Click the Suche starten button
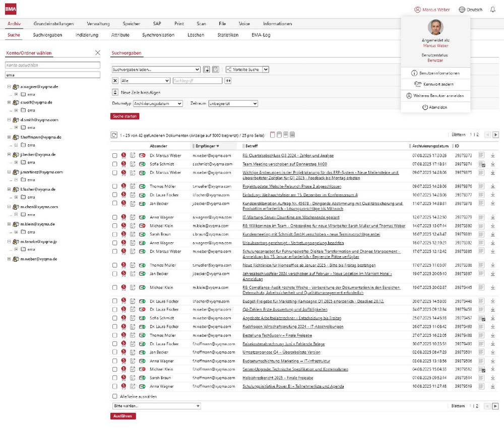The width and height of the screenshot is (504, 430). pos(124,116)
